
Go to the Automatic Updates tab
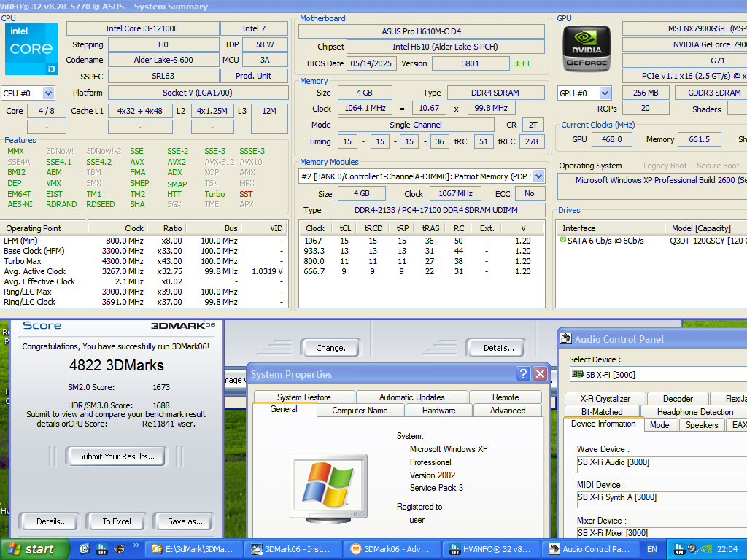(x=411, y=397)
